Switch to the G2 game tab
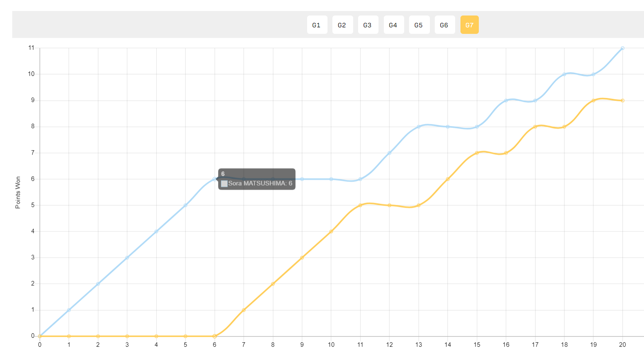The height and width of the screenshot is (357, 644). 343,25
